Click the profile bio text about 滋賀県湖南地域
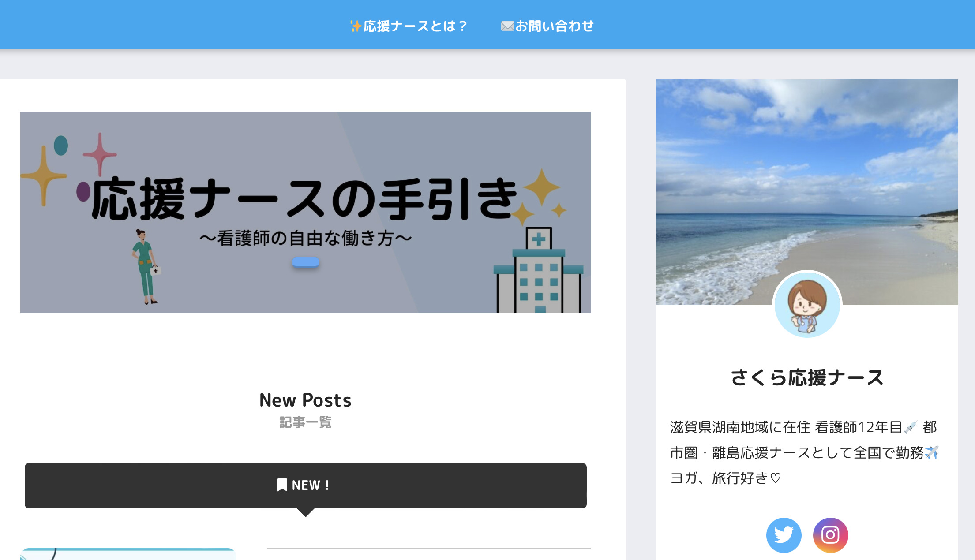 (804, 452)
